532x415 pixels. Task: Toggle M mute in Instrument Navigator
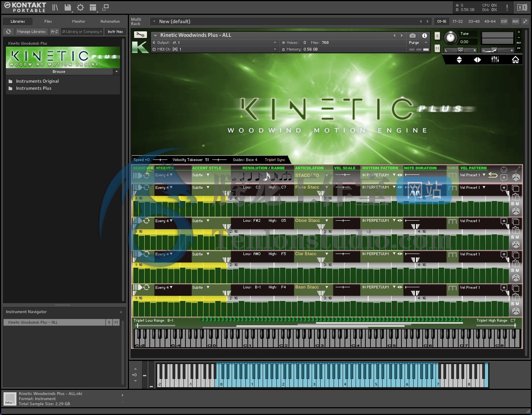116,323
